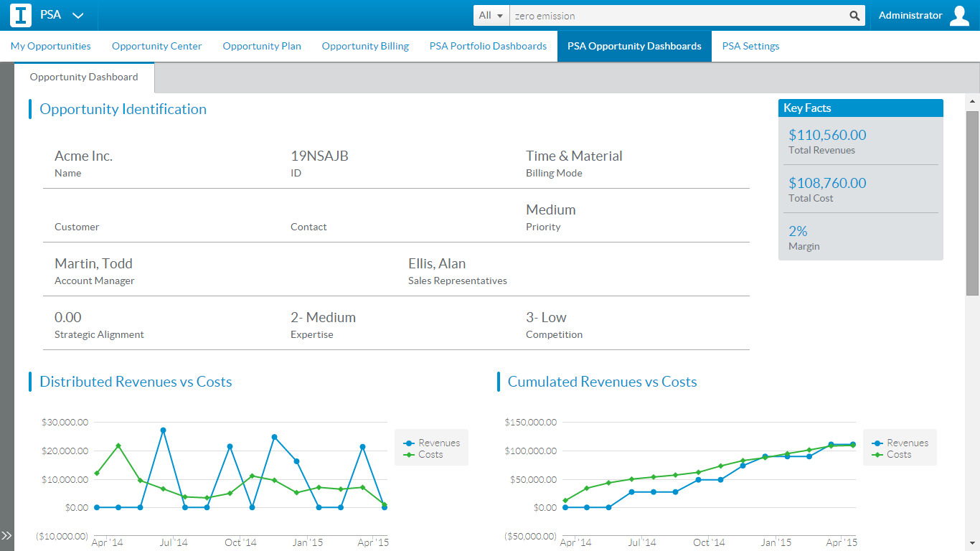The width and height of the screenshot is (980, 551).
Task: Click the Administrator username link
Action: coord(910,15)
